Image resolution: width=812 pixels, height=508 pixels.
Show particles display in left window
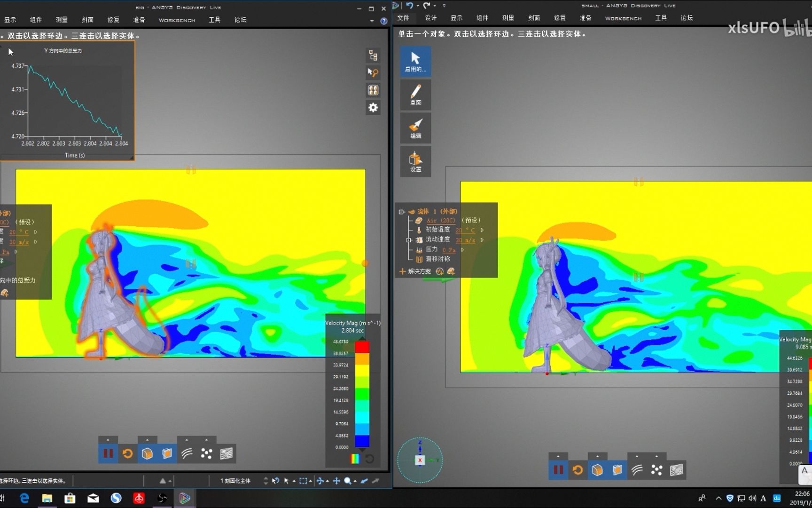pyautogui.click(x=206, y=453)
